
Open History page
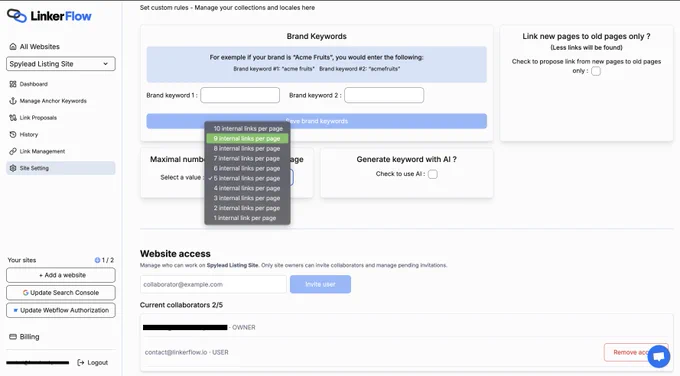(x=29, y=134)
